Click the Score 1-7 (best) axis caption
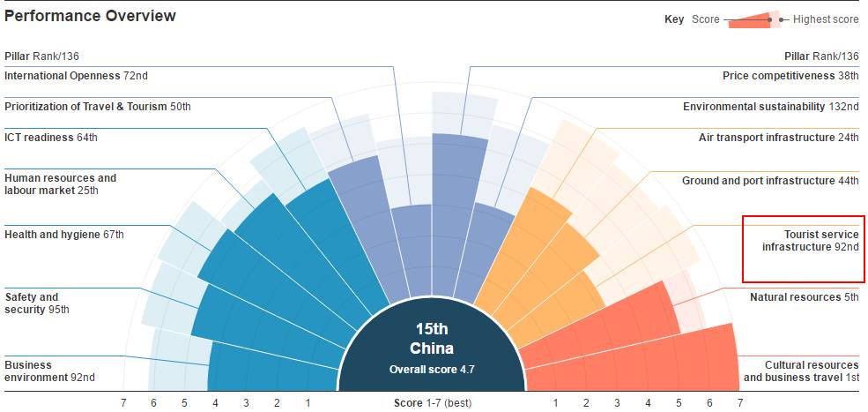 tap(433, 403)
